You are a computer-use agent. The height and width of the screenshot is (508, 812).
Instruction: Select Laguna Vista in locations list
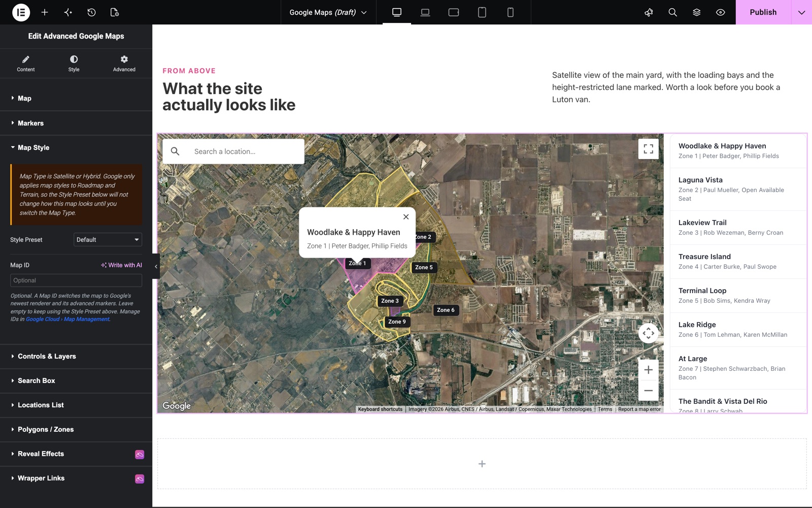[x=738, y=189]
